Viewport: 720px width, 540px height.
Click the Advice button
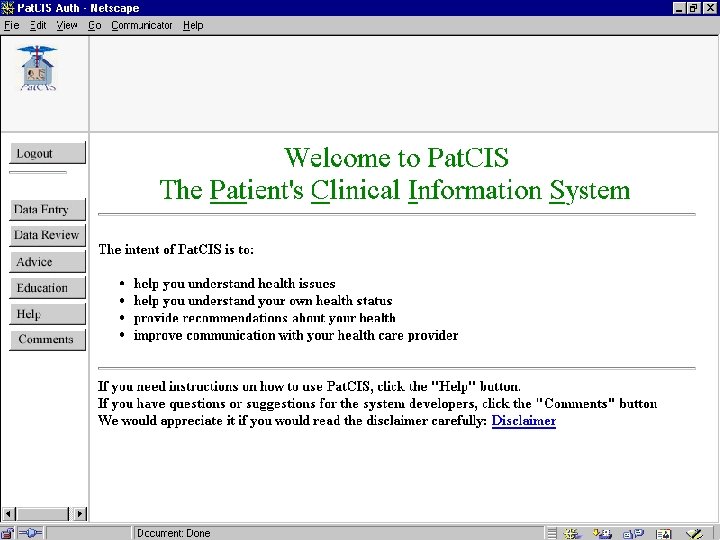(47, 262)
